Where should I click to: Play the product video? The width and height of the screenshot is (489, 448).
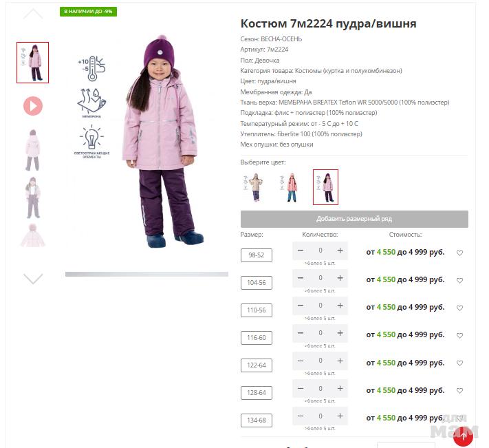coord(33,106)
